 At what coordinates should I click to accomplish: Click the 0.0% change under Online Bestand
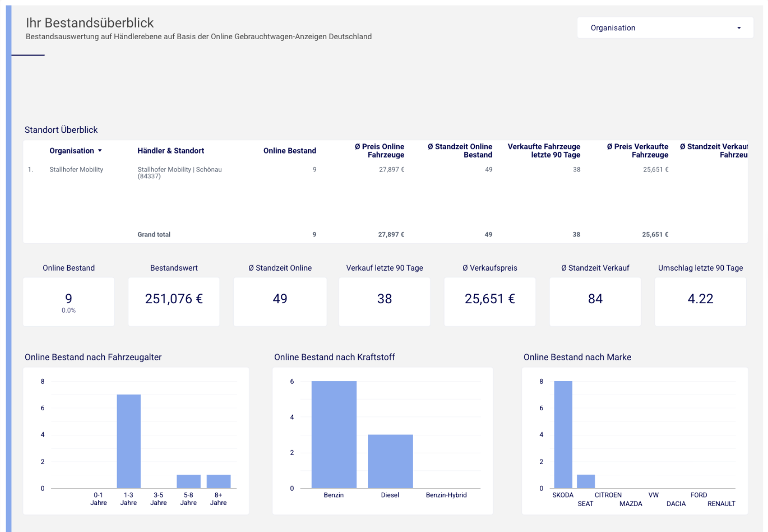pos(69,310)
